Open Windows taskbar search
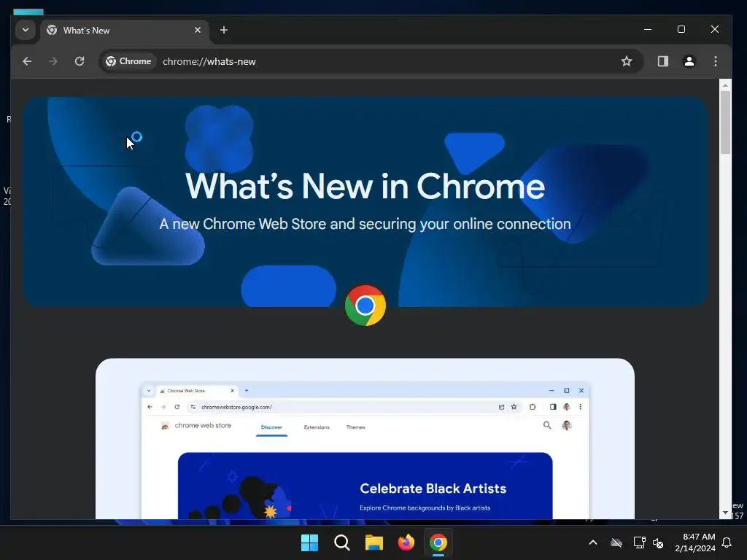 [x=342, y=542]
